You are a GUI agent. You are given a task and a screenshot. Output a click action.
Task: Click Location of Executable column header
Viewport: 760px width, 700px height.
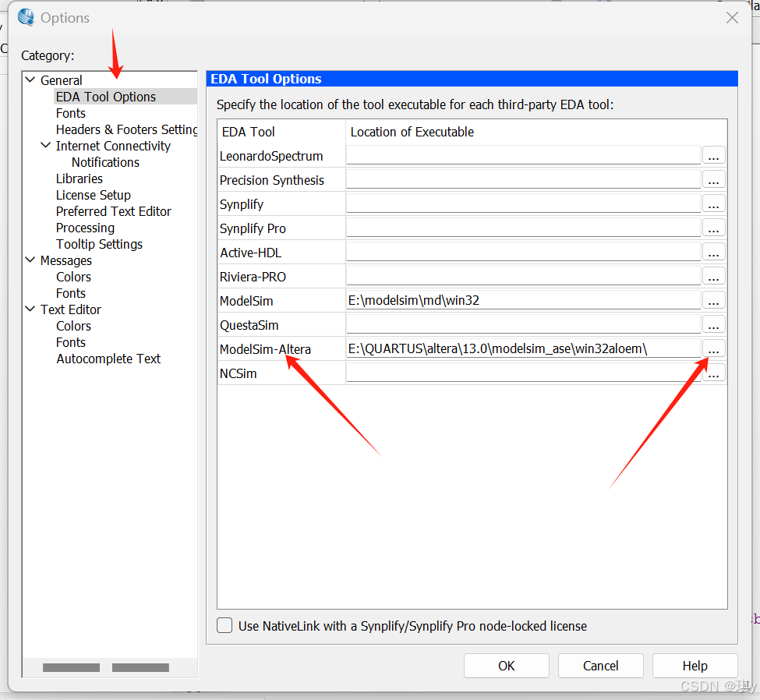(x=412, y=132)
